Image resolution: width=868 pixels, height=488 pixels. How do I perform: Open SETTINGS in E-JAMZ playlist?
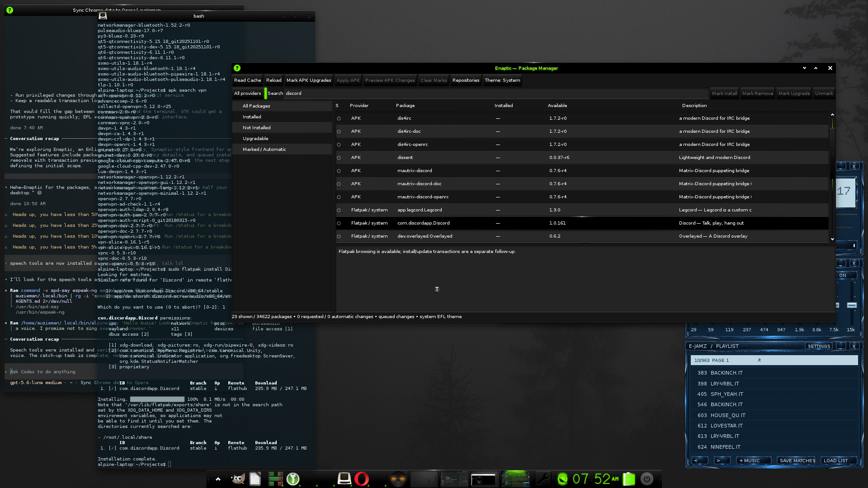(x=819, y=347)
